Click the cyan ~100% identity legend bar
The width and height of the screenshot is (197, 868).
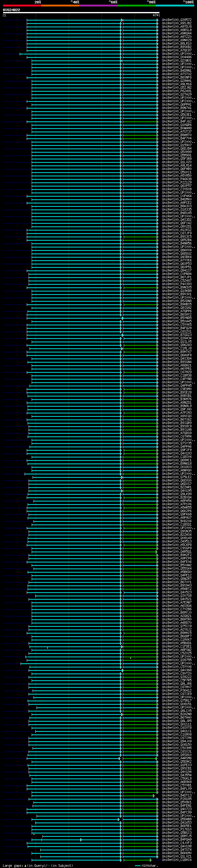pos(175,6)
